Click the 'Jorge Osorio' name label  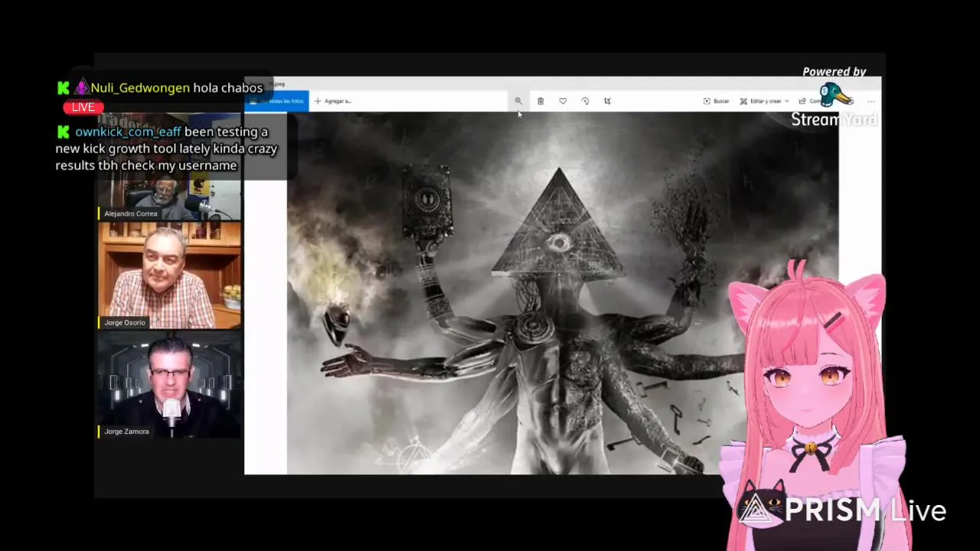pyautogui.click(x=124, y=323)
